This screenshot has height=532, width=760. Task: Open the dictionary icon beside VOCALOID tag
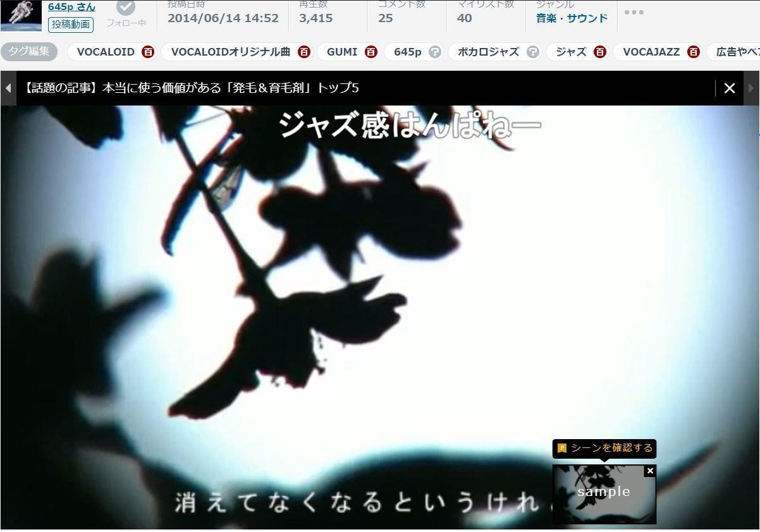click(x=148, y=52)
